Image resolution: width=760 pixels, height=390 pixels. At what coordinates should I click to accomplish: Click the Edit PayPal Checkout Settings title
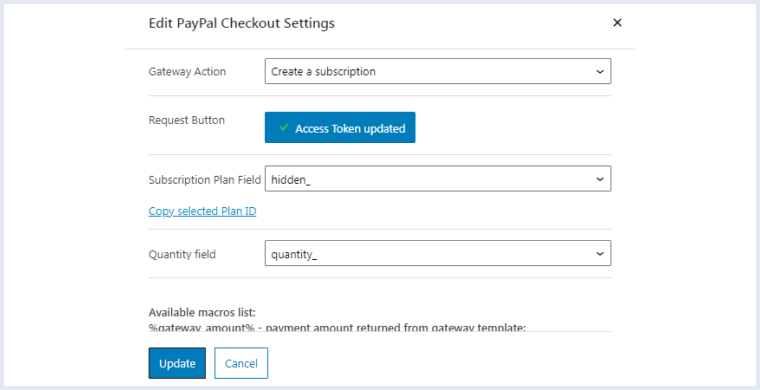pyautogui.click(x=241, y=23)
